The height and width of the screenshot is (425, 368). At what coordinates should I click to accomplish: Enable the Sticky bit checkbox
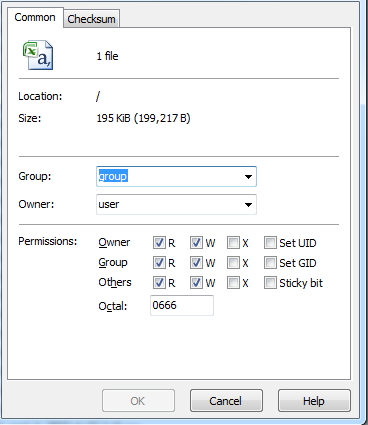(x=270, y=283)
